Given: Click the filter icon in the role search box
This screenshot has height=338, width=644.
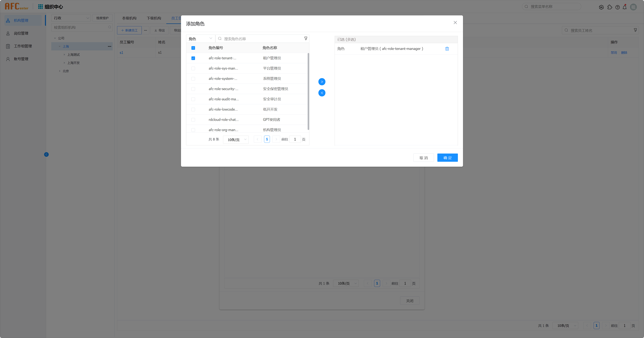Looking at the screenshot, I should click(x=305, y=38).
